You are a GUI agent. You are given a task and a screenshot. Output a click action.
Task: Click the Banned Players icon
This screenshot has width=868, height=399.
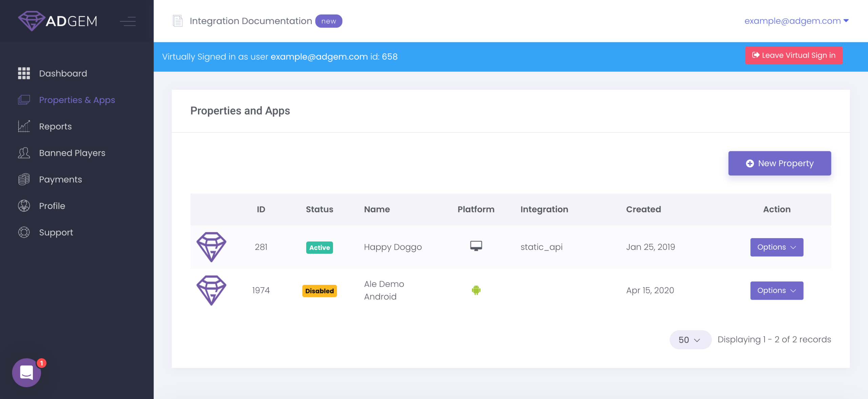click(x=24, y=153)
